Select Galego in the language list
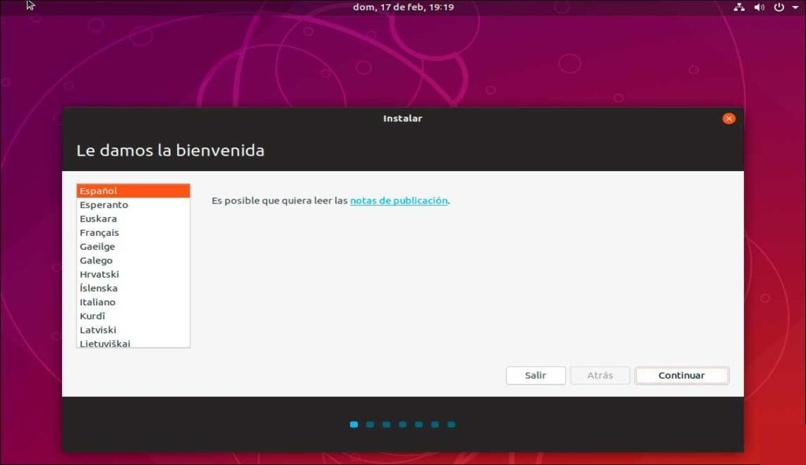806x465 pixels. 133,260
